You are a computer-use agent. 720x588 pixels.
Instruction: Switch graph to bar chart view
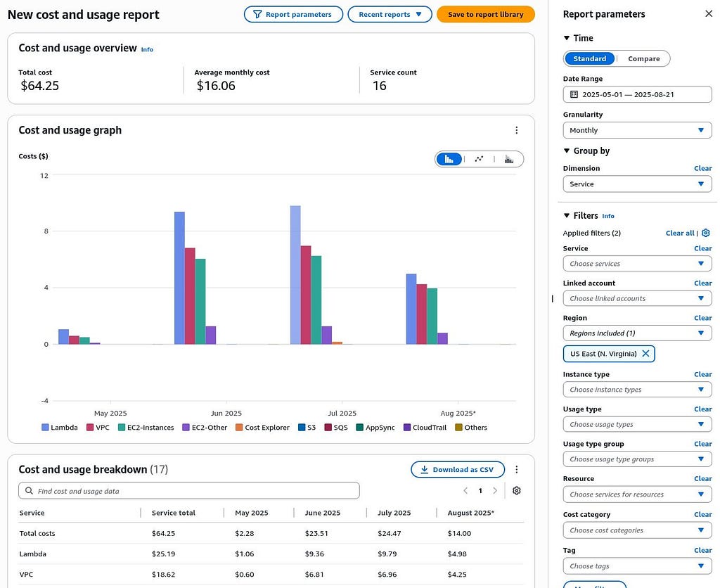tap(449, 160)
